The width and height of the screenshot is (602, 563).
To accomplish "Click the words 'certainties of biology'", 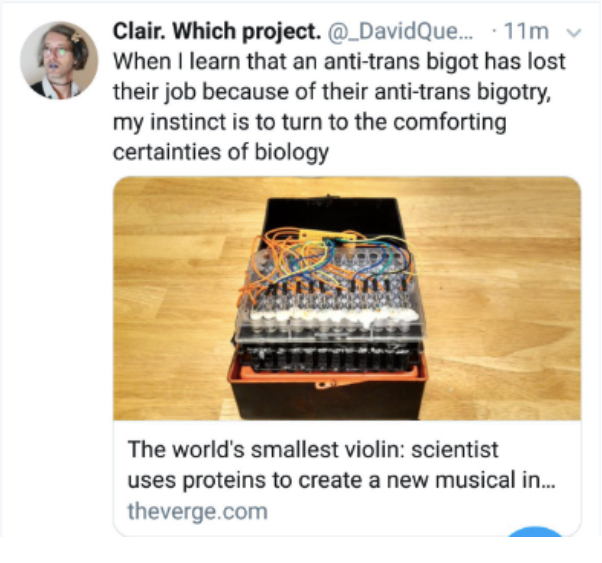I will (x=221, y=152).
